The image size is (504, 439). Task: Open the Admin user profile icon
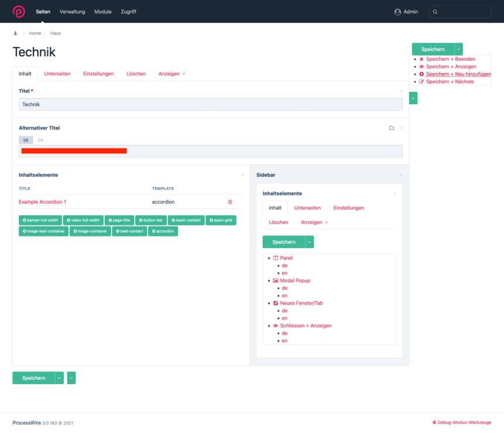(x=397, y=12)
